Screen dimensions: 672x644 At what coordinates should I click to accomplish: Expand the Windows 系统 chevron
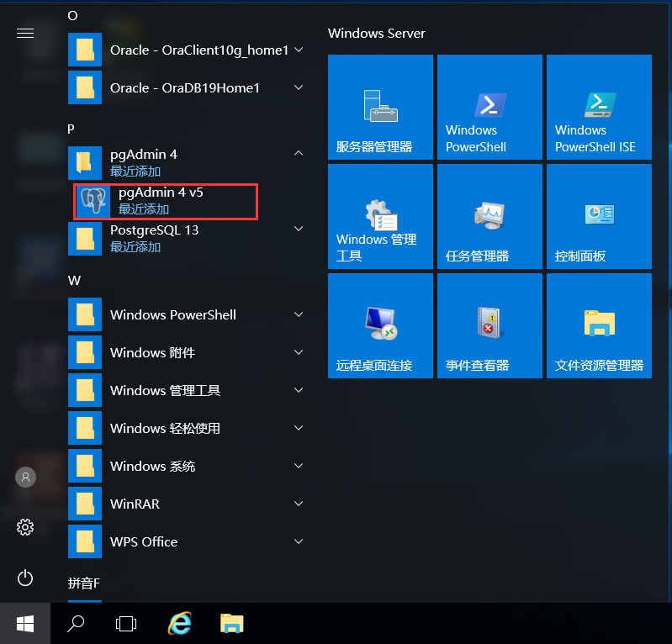tap(299, 466)
